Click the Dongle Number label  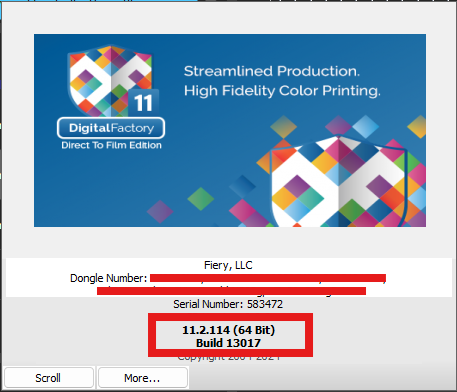click(108, 278)
